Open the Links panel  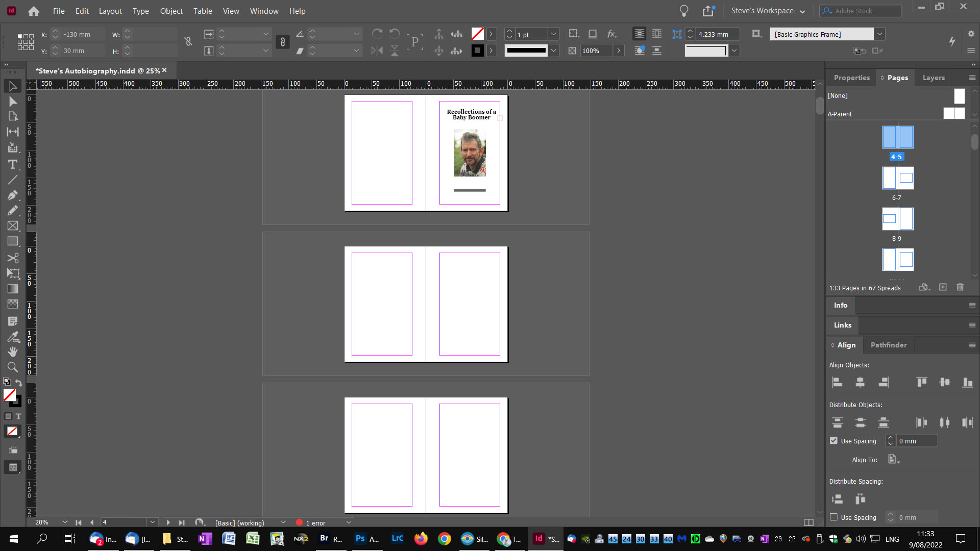tap(842, 325)
